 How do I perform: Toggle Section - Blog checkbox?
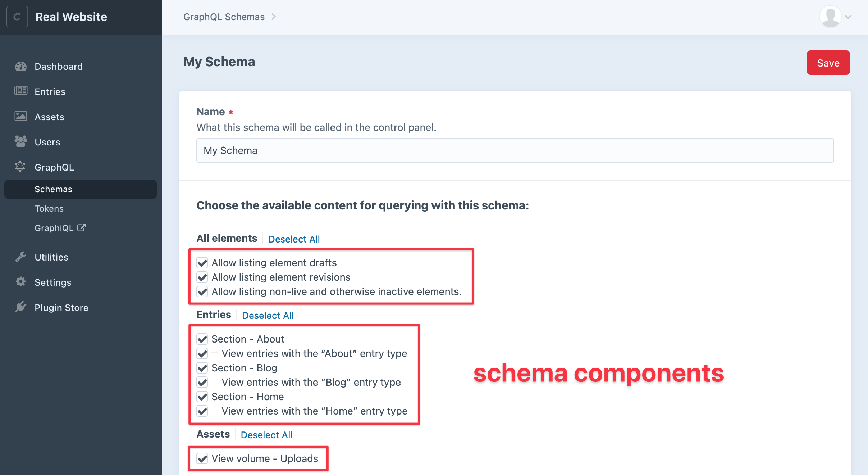coord(204,368)
